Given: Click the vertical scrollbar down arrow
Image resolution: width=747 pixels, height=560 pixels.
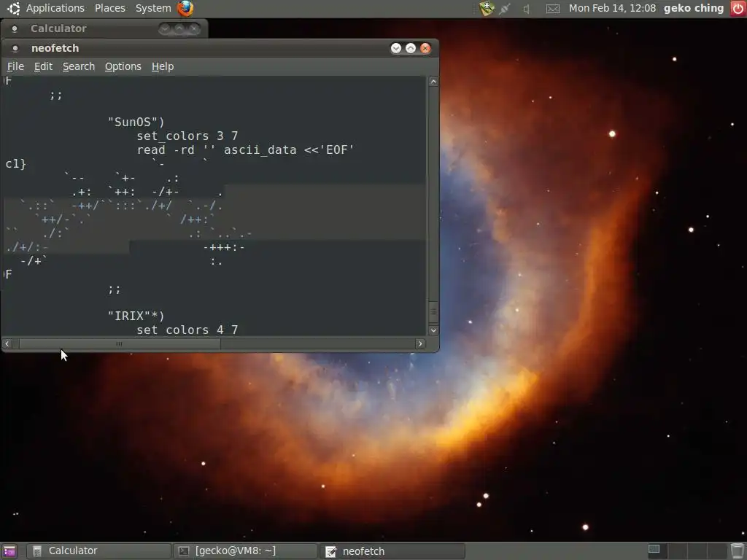Looking at the screenshot, I should tap(433, 330).
